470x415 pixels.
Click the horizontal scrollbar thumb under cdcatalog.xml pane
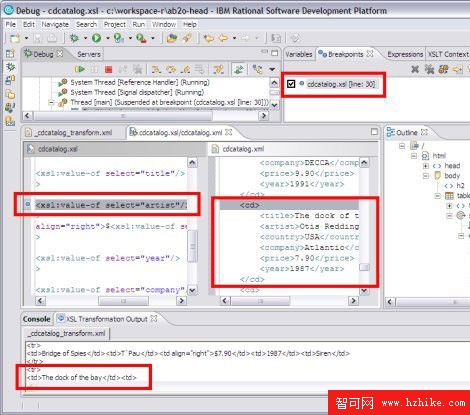(x=260, y=301)
